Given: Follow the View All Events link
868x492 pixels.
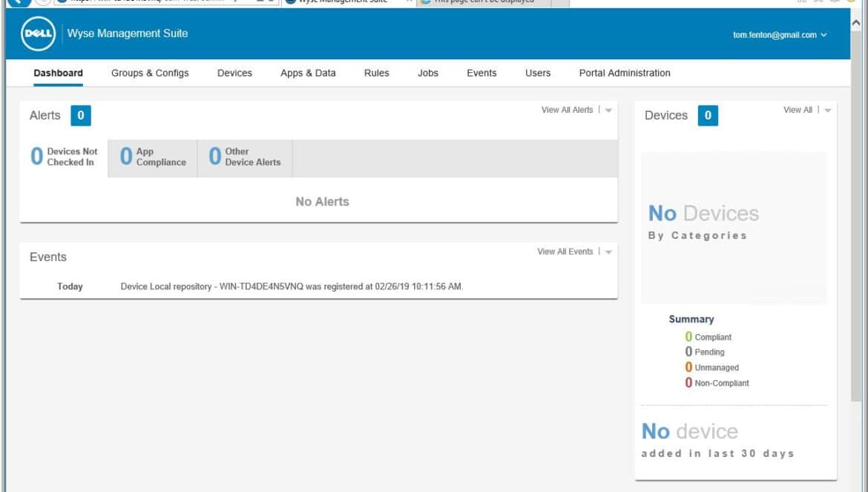Looking at the screenshot, I should pos(565,252).
